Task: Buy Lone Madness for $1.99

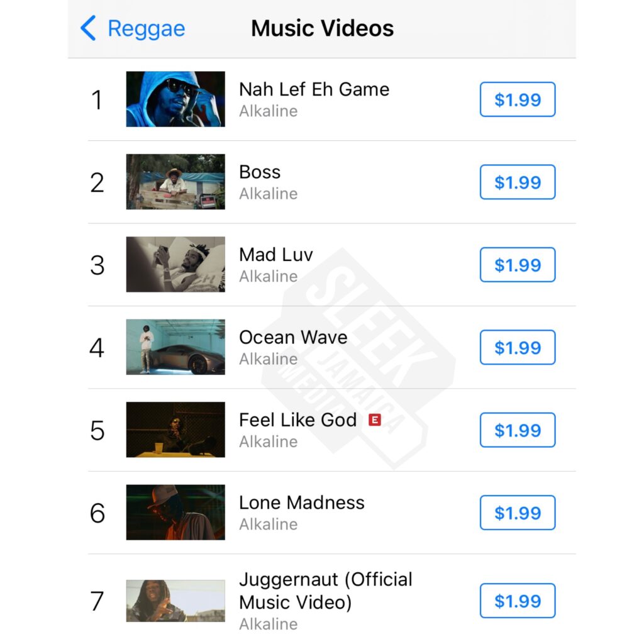Action: coord(518,513)
